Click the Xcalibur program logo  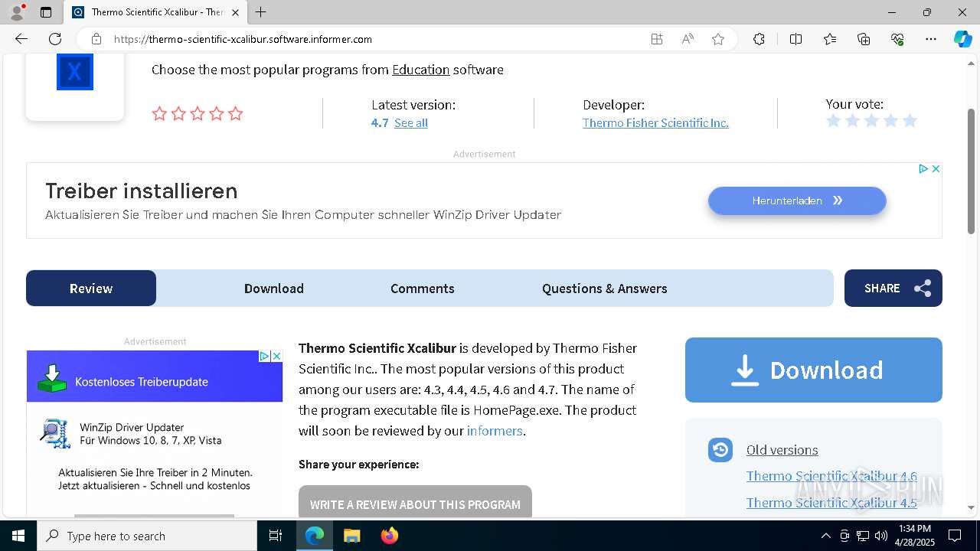pos(75,72)
